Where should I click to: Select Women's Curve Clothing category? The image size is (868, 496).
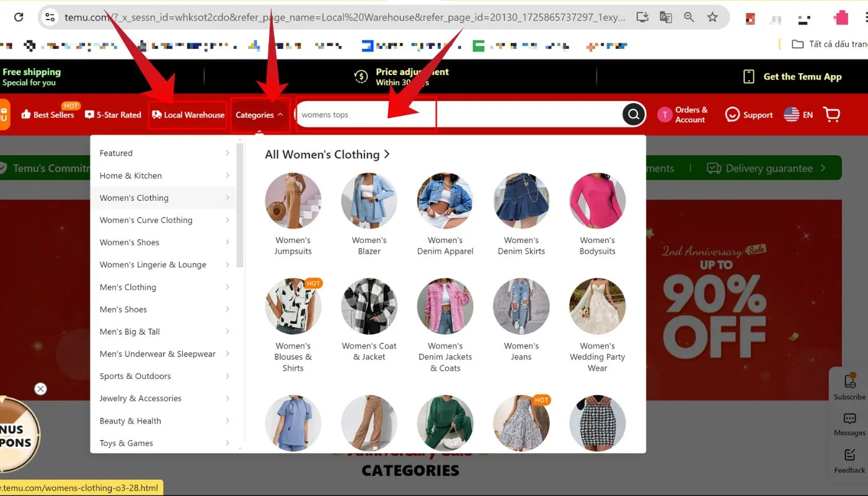pyautogui.click(x=164, y=220)
